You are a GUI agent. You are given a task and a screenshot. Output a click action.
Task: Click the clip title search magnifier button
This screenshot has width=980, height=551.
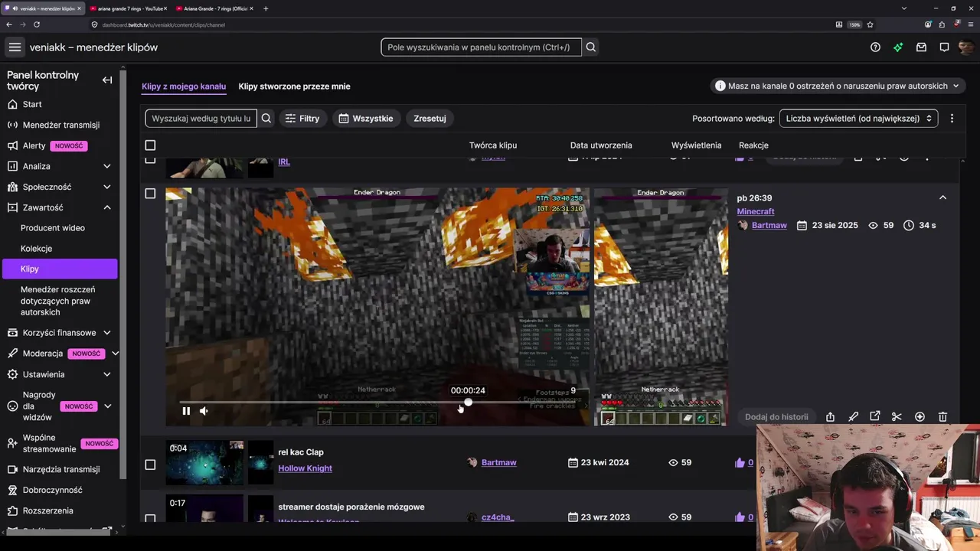coord(266,119)
